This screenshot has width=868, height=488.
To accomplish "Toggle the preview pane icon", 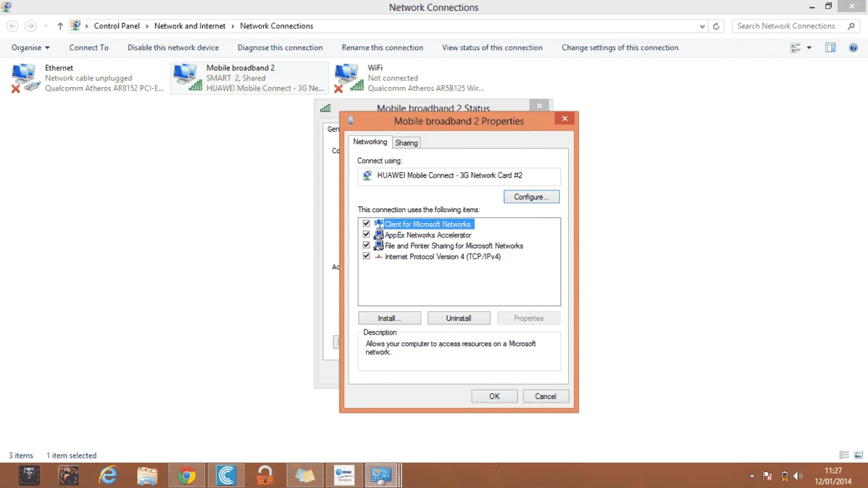I will pos(830,48).
